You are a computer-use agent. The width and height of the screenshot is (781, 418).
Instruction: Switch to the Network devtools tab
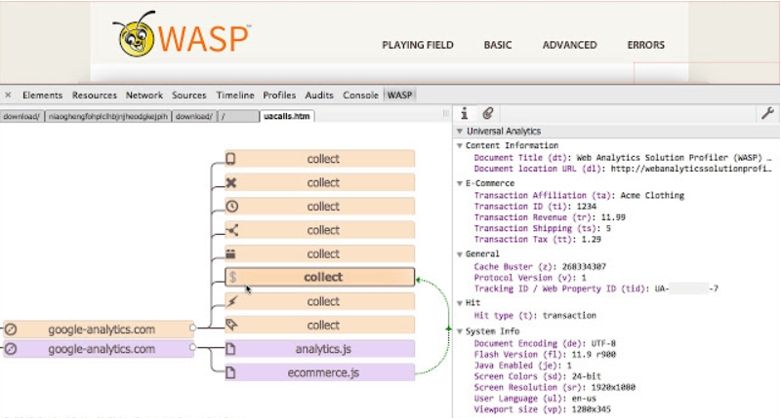click(x=144, y=95)
